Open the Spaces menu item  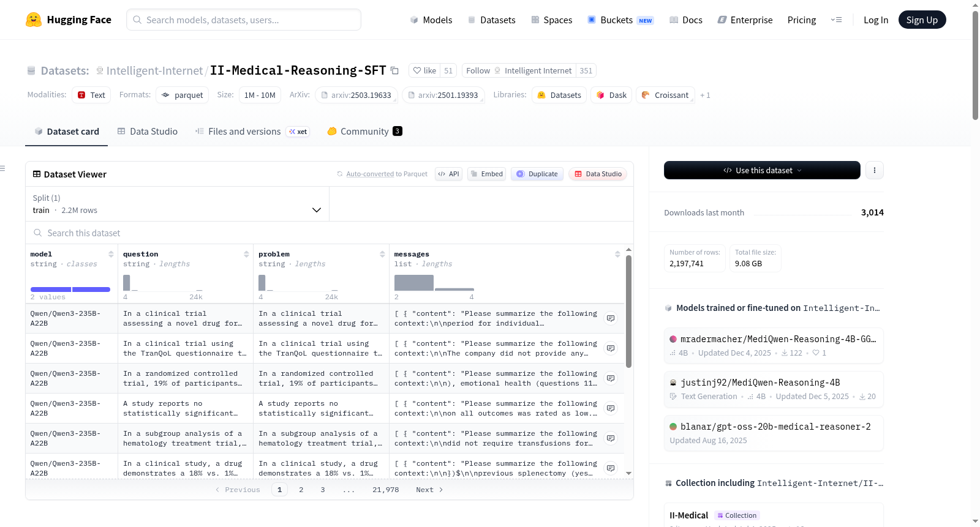551,20
